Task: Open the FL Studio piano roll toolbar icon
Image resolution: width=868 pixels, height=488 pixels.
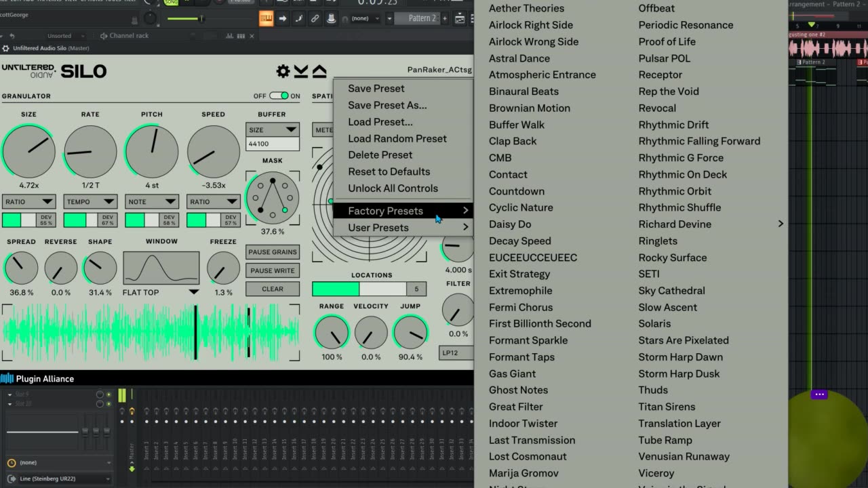Action: [267, 18]
